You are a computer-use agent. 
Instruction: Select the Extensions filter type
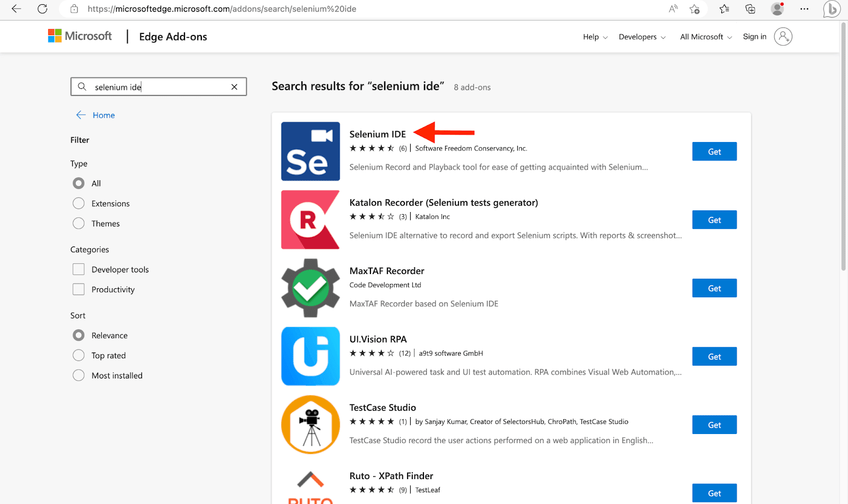click(x=78, y=203)
